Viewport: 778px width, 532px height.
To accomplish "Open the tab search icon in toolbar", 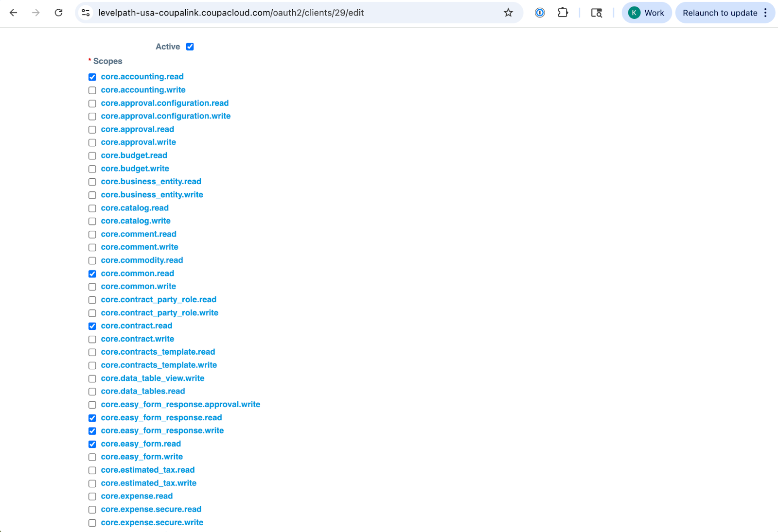I will [x=596, y=13].
